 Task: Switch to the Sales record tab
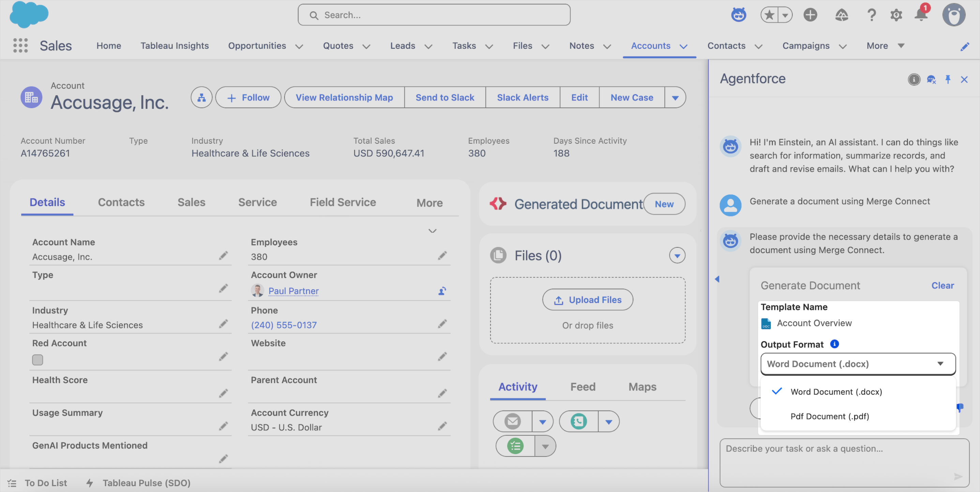point(191,202)
